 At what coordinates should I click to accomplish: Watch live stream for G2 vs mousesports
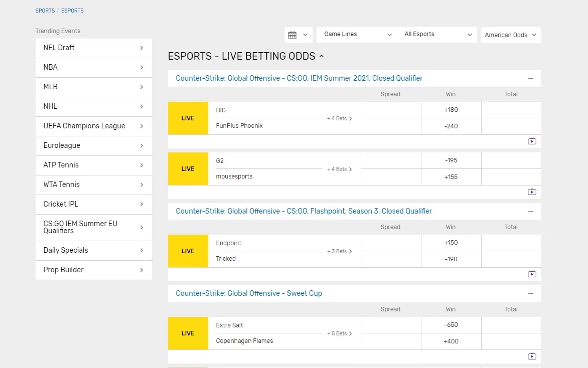tap(532, 192)
